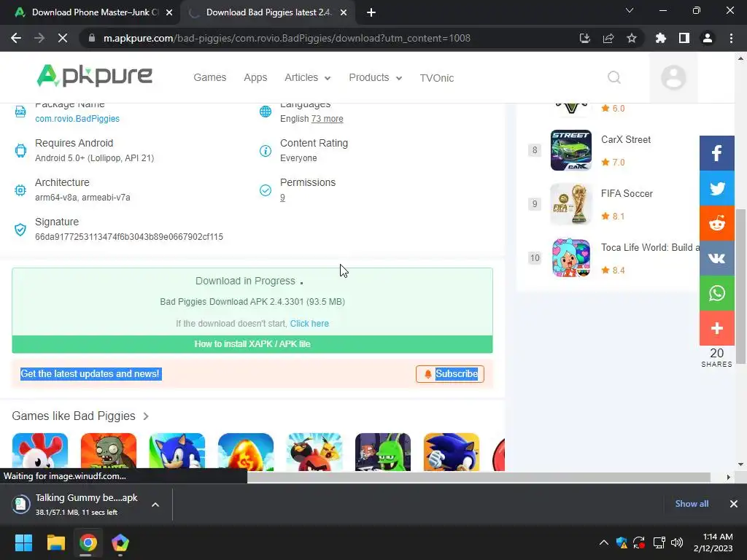The width and height of the screenshot is (747, 560).
Task: Open Sonic Dash thumbnail in similar games
Action: pos(177,452)
